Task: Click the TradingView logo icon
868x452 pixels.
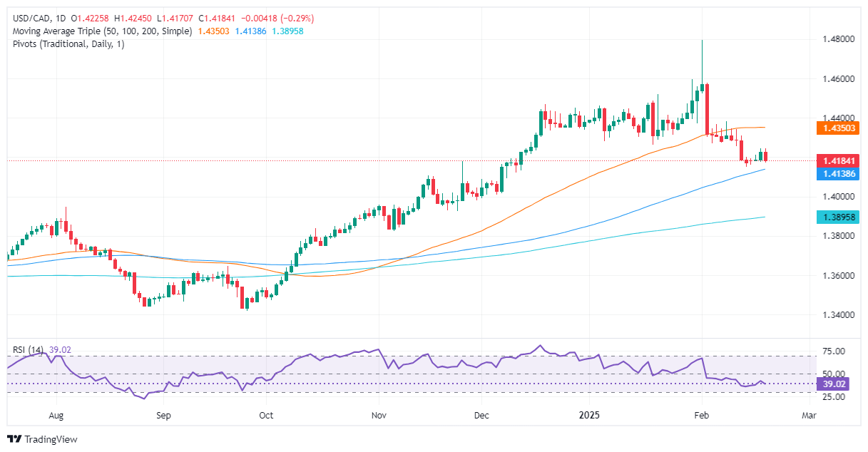Action: (x=15, y=439)
